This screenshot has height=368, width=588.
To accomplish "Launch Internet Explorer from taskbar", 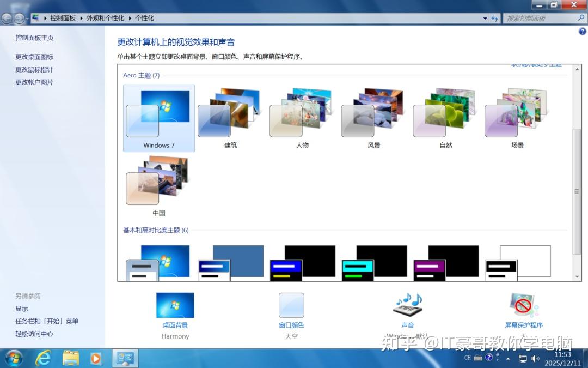I will (43, 358).
